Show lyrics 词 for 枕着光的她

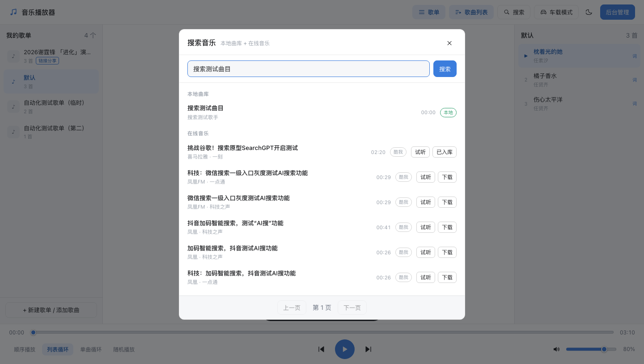click(x=635, y=56)
